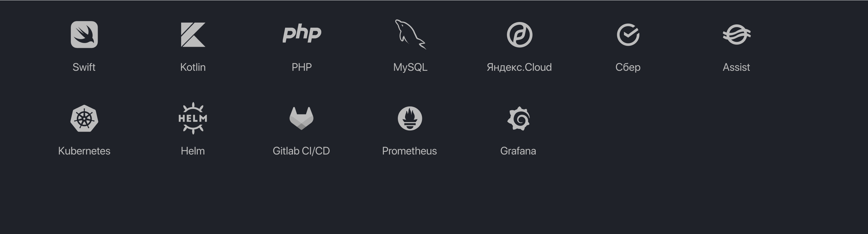868x234 pixels.
Task: Click the PHP logo icon
Action: point(302,34)
